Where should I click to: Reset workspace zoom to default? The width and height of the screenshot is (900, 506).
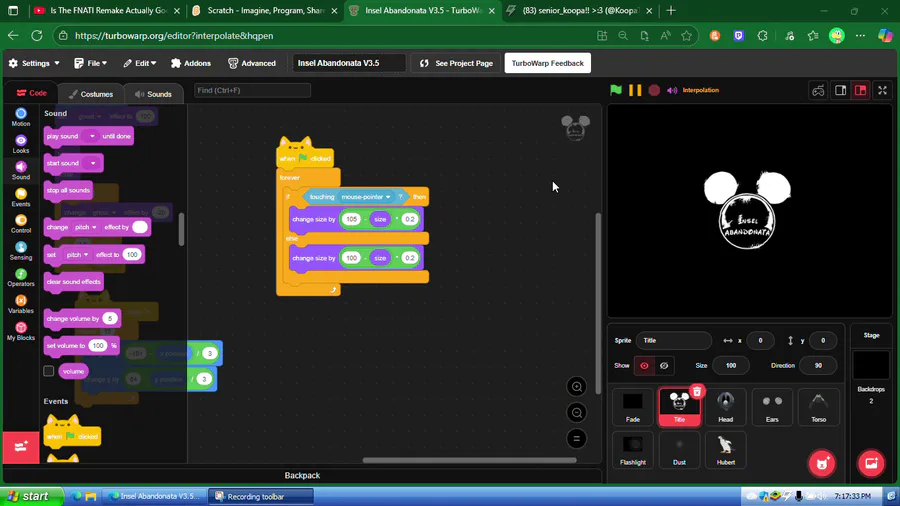point(577,439)
